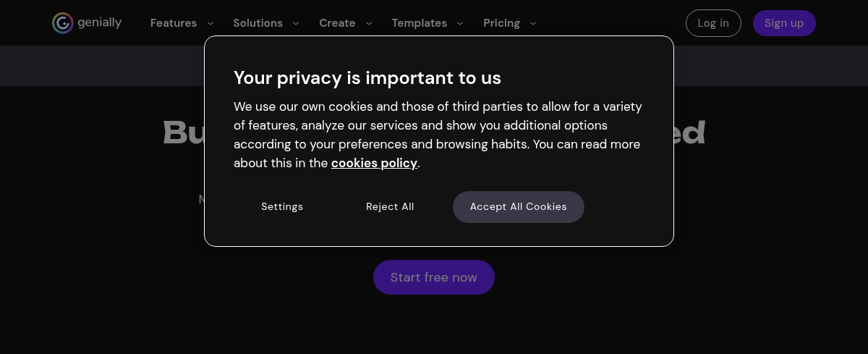The width and height of the screenshot is (868, 354).
Task: Expand the chevron beside Pricing
Action: [533, 23]
